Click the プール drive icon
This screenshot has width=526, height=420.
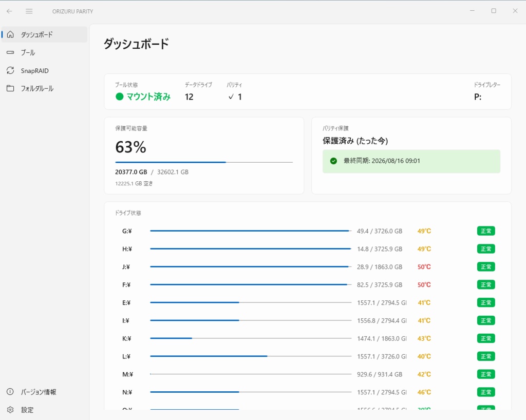click(10, 52)
